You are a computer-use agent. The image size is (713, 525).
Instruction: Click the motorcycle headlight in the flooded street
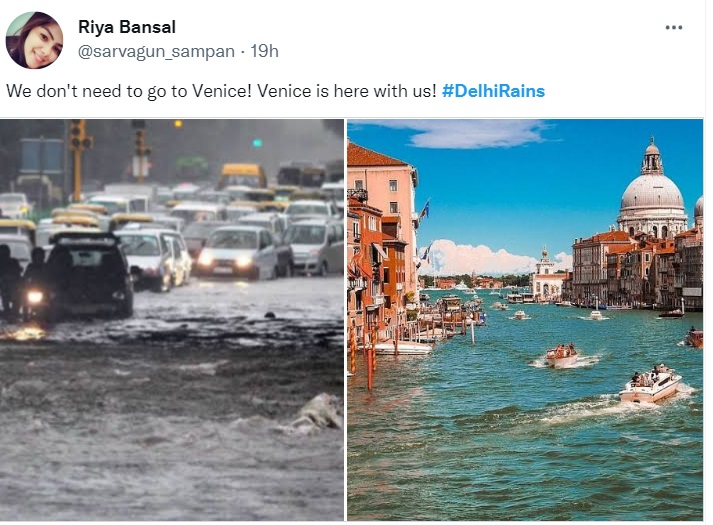(35, 296)
